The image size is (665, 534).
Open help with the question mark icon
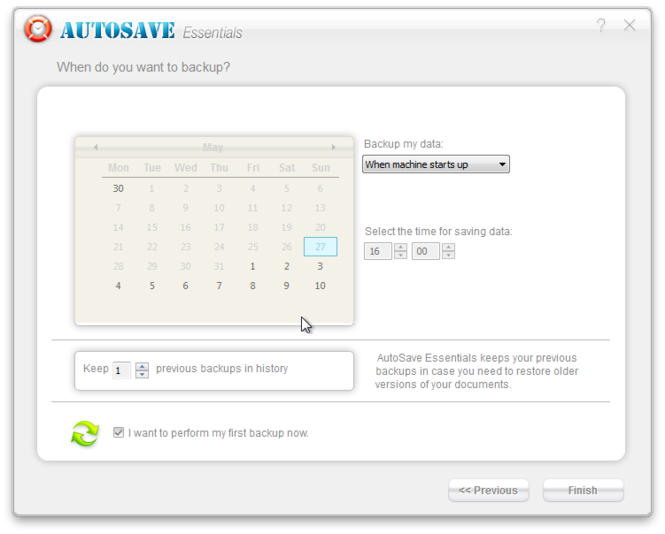pos(601,25)
